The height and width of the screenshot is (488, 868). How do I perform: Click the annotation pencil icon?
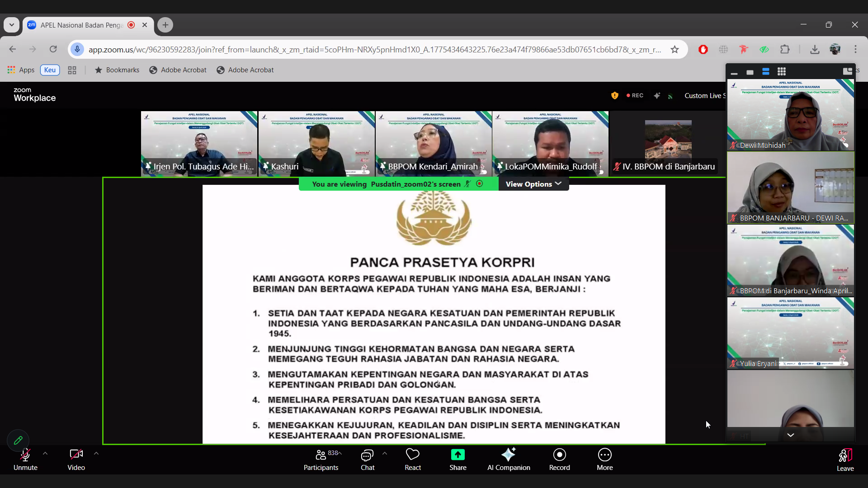tap(18, 440)
